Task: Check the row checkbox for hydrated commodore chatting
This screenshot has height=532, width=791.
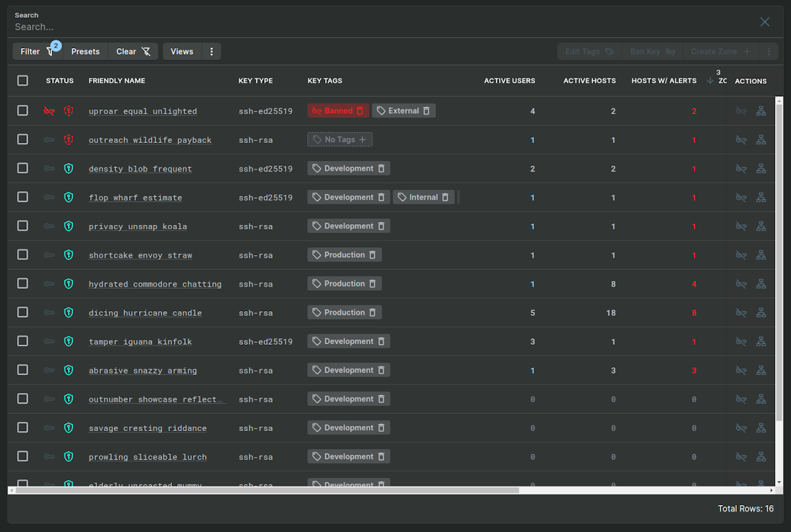Action: point(22,283)
